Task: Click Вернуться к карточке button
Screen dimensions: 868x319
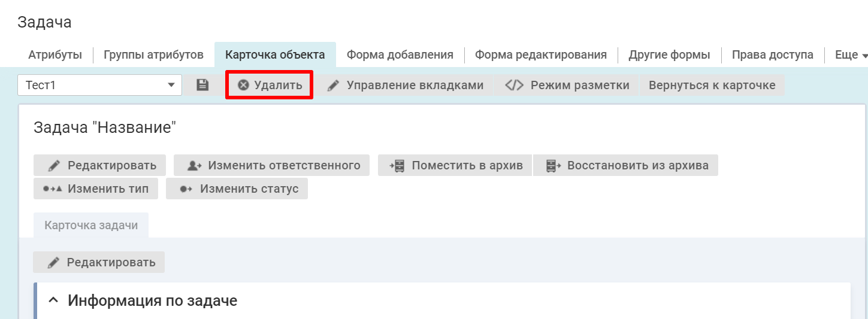Action: point(712,85)
